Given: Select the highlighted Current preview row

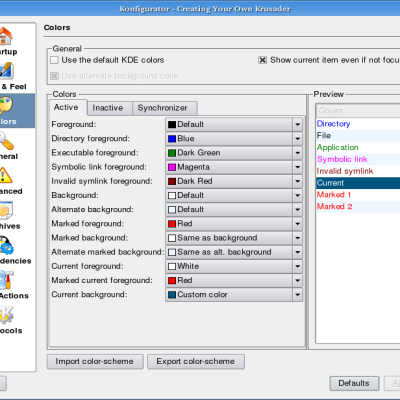Looking at the screenshot, I should [x=358, y=183].
